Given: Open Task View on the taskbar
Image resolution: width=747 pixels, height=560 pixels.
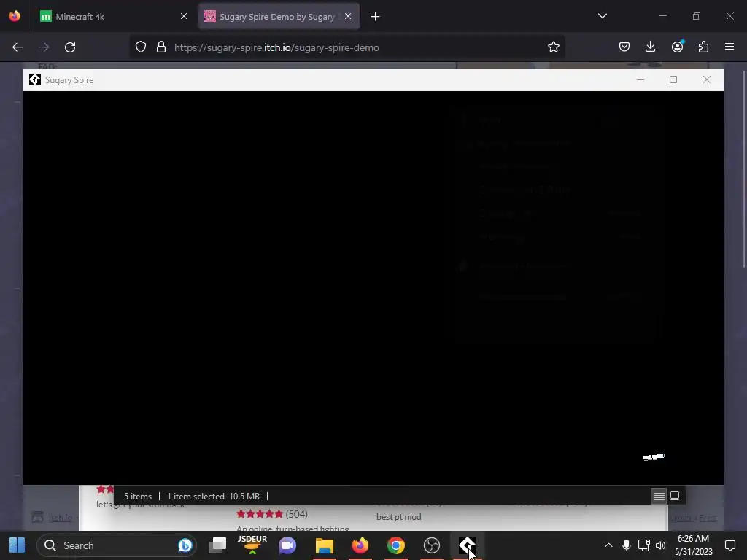Looking at the screenshot, I should pos(217,545).
